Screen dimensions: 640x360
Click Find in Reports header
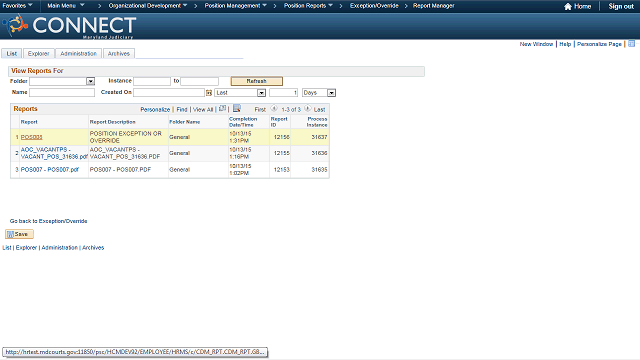(182, 109)
